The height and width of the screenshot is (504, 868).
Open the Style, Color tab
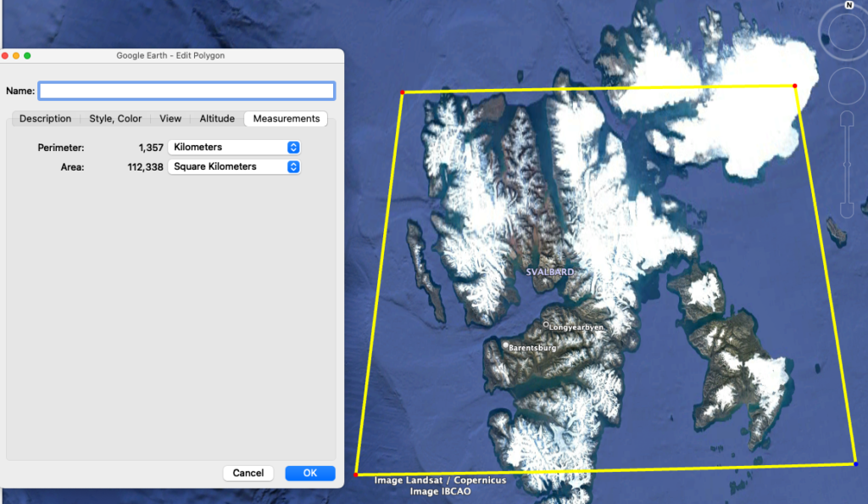(114, 119)
